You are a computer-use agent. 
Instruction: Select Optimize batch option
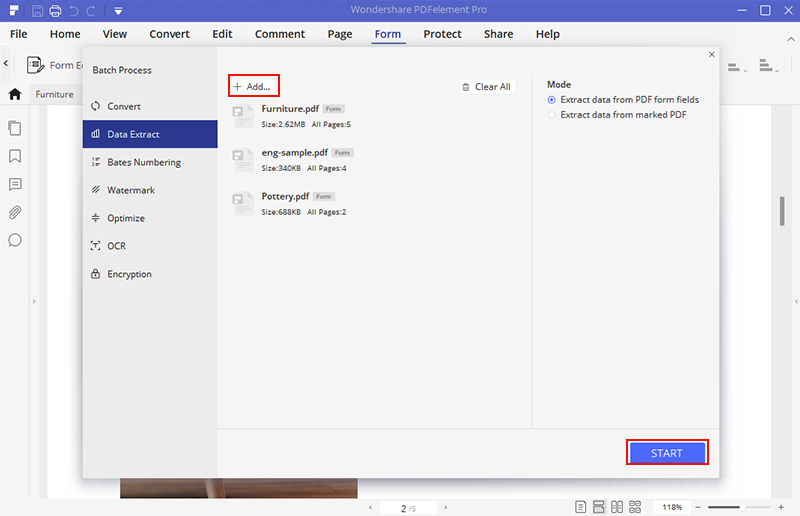150,218
